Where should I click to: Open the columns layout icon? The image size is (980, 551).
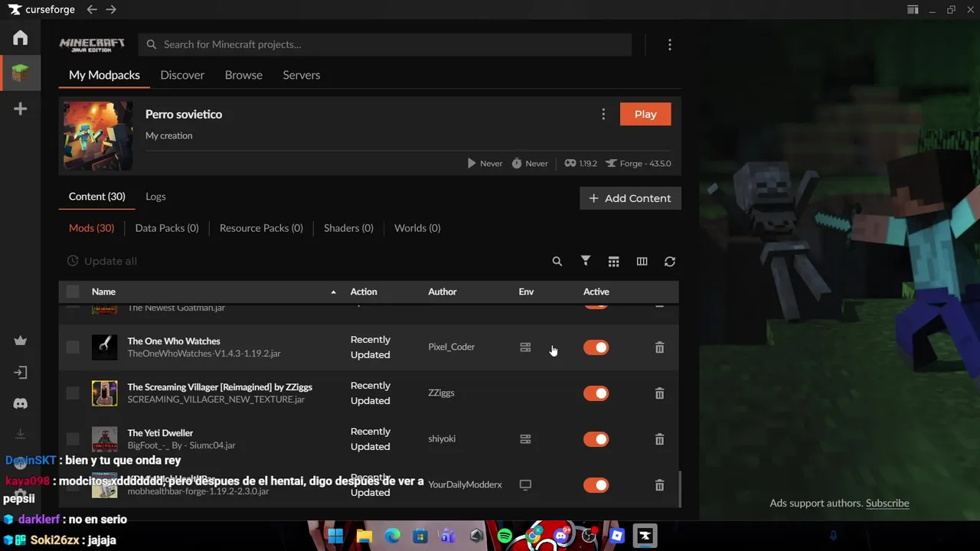click(x=642, y=262)
